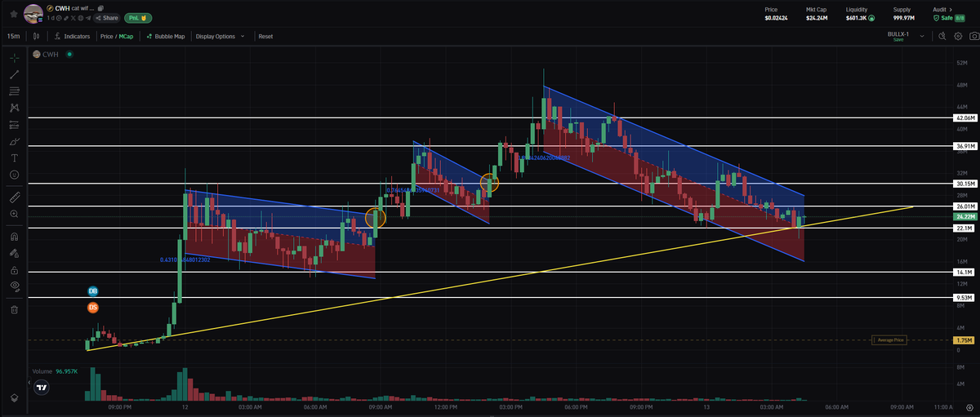Click the Share button
980x417 pixels.
pyautogui.click(x=106, y=18)
